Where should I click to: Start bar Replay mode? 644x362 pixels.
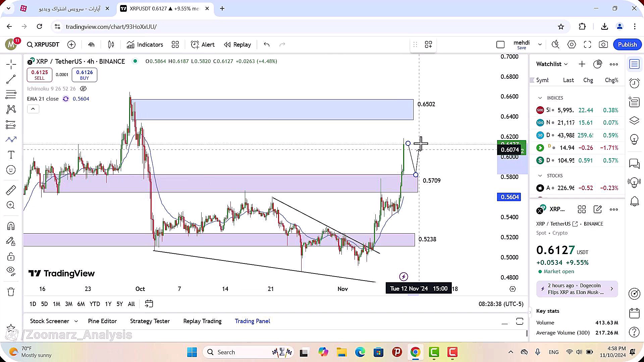pos(237,45)
